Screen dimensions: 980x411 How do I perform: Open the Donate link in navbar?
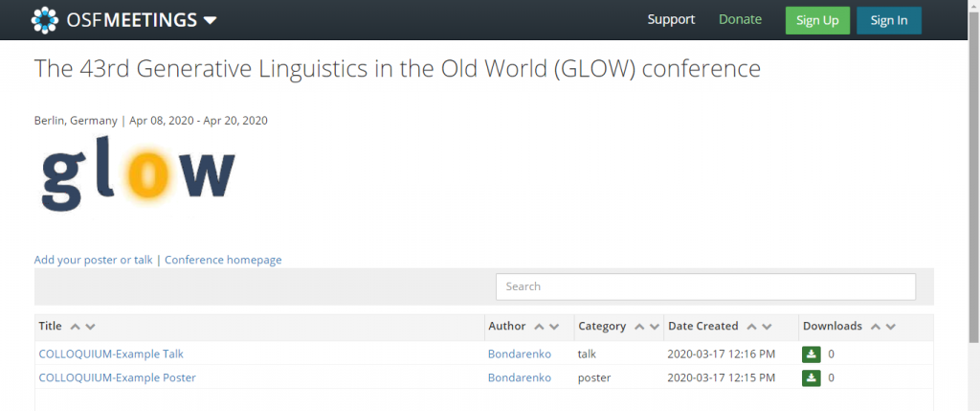[740, 19]
